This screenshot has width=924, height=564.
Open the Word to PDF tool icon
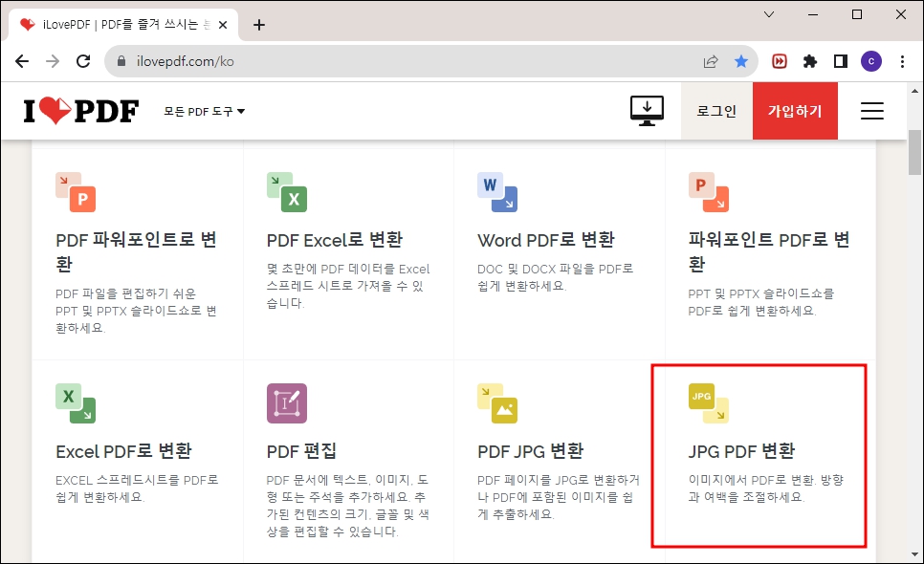497,192
